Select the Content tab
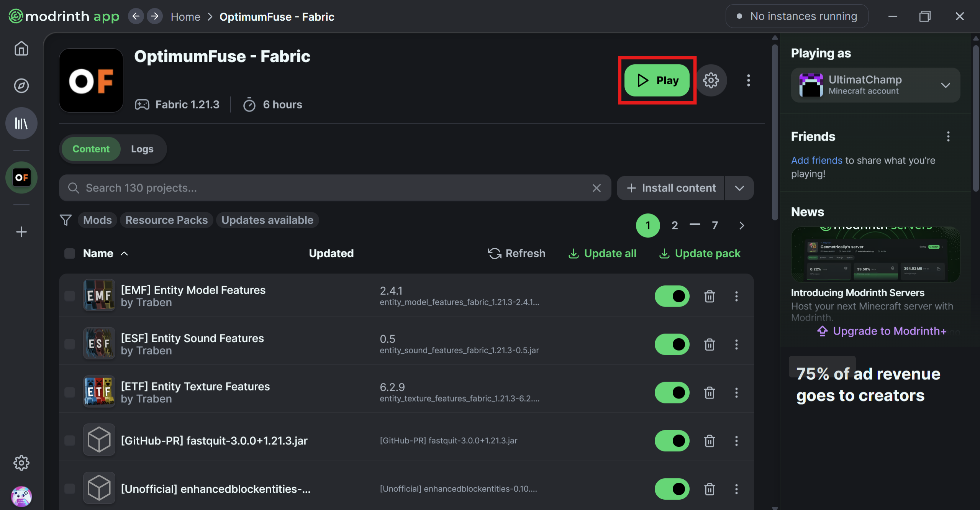This screenshot has height=510, width=980. point(92,148)
